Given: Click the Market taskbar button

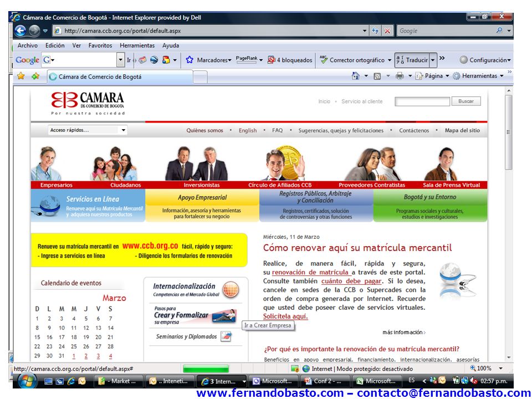Looking at the screenshot, I should click(x=119, y=381).
